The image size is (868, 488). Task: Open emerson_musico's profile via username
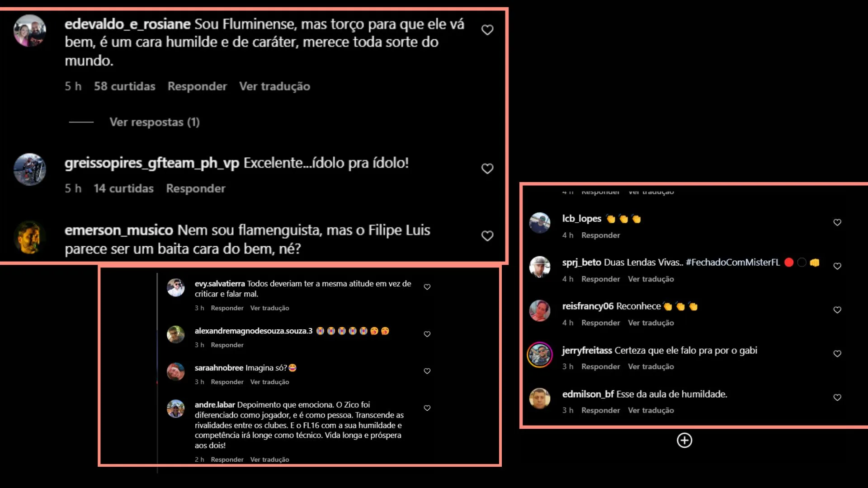pyautogui.click(x=118, y=230)
